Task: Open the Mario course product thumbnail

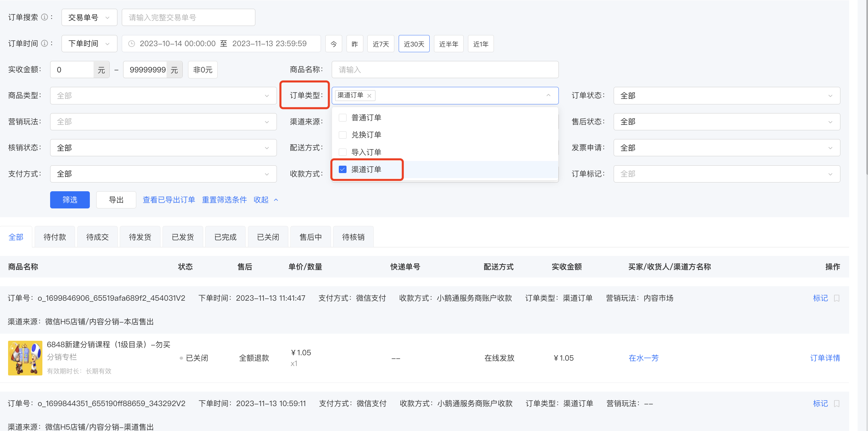Action: [x=25, y=358]
